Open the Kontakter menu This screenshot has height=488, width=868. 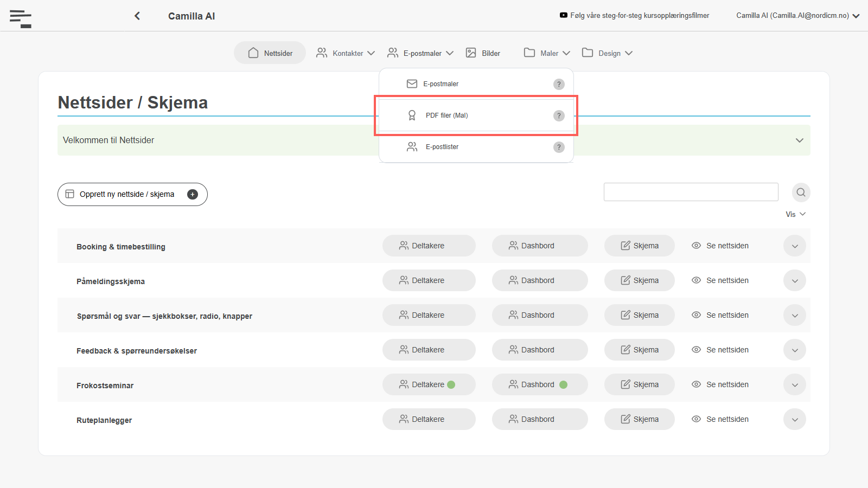(x=346, y=53)
